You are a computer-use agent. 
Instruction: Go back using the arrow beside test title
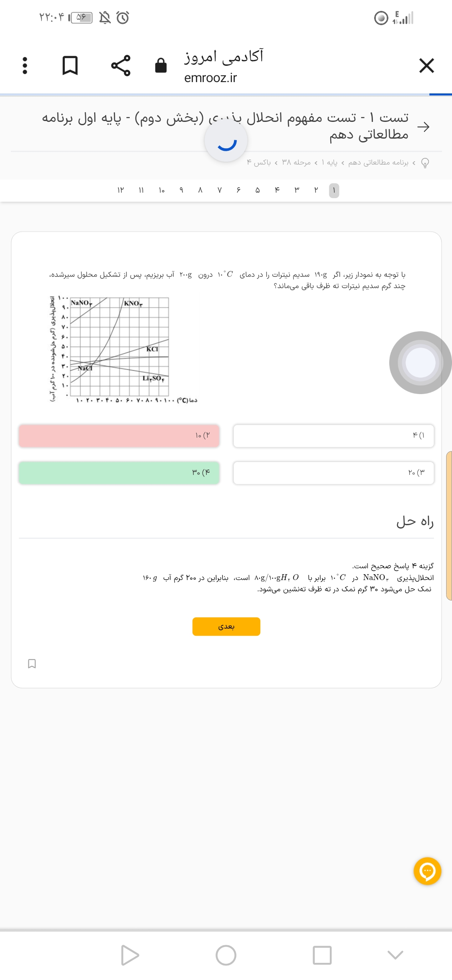pos(424,127)
